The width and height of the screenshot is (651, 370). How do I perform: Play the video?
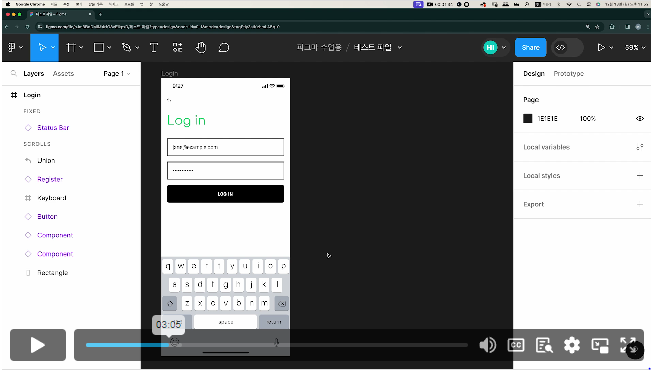(x=38, y=345)
